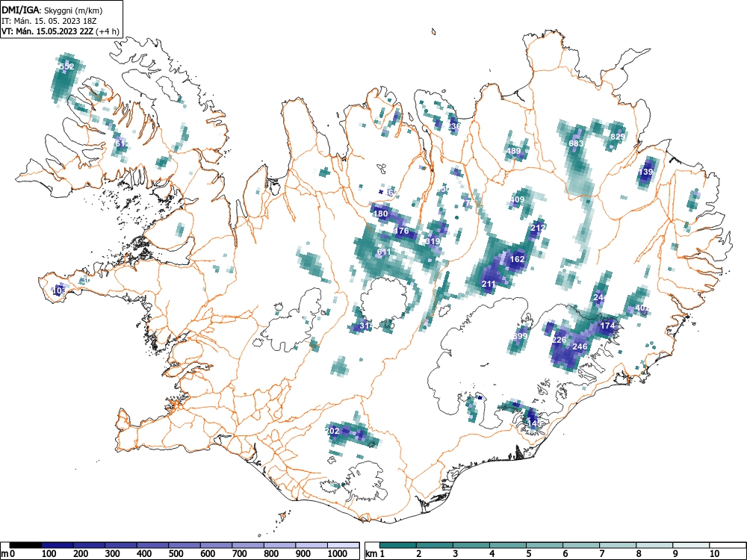
Task: Click the pale lavender legend swatch between 900 and 1000 m
Action: coord(312,545)
